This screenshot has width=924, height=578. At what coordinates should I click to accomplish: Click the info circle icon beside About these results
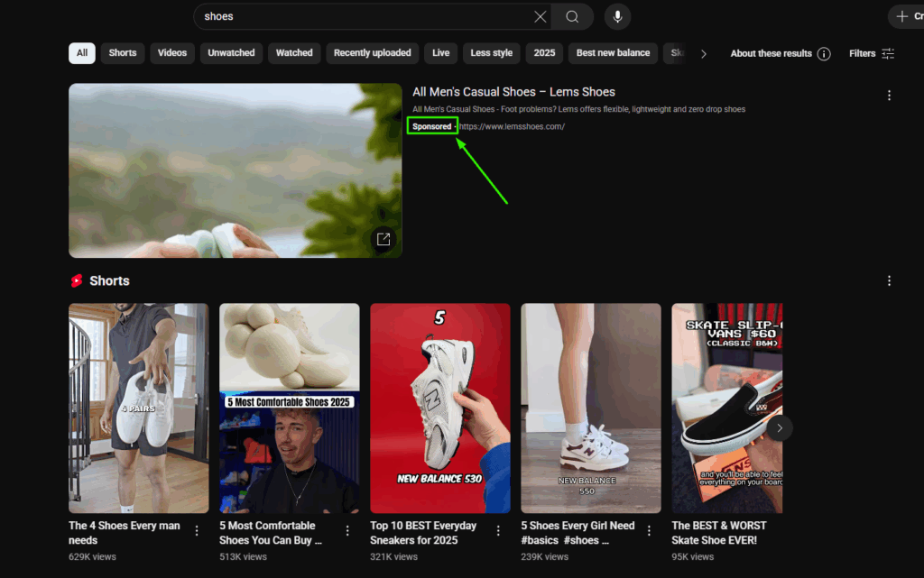pyautogui.click(x=824, y=53)
